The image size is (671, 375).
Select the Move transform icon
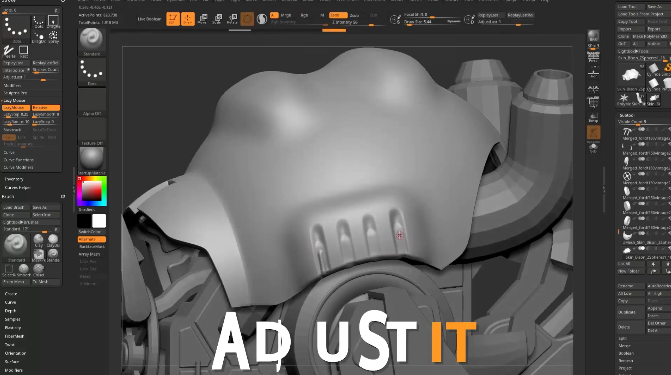[203, 19]
